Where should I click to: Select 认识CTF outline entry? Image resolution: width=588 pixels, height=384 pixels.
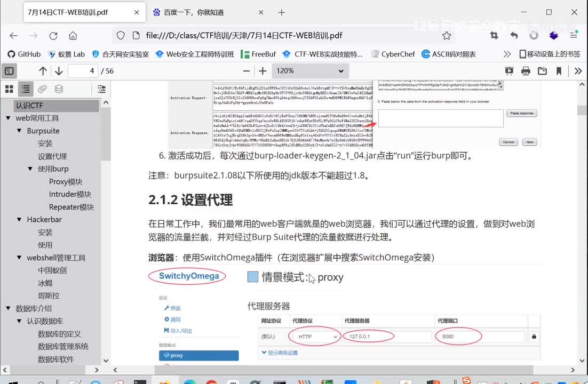tap(56, 106)
